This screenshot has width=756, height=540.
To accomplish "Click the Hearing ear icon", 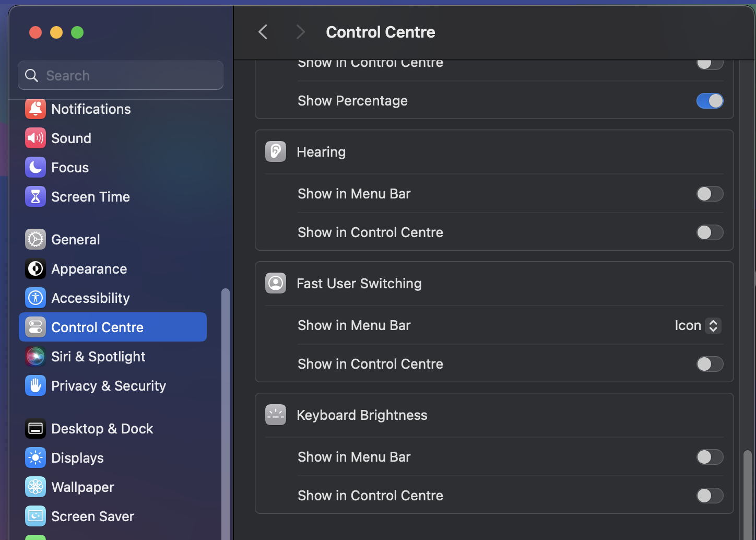I will [x=276, y=152].
